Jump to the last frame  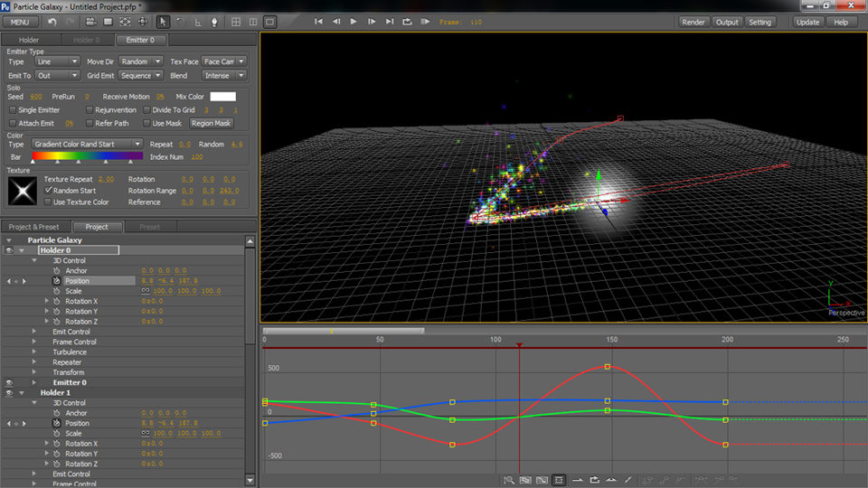(x=389, y=22)
